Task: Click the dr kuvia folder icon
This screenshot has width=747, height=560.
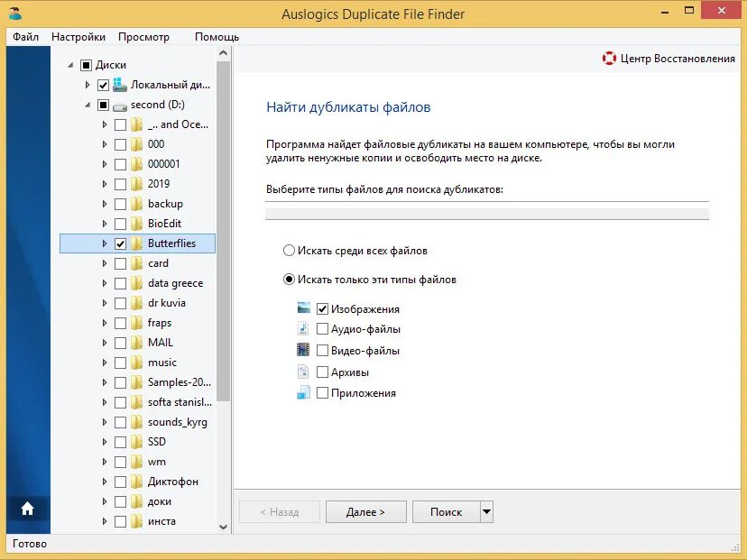Action: [137, 303]
